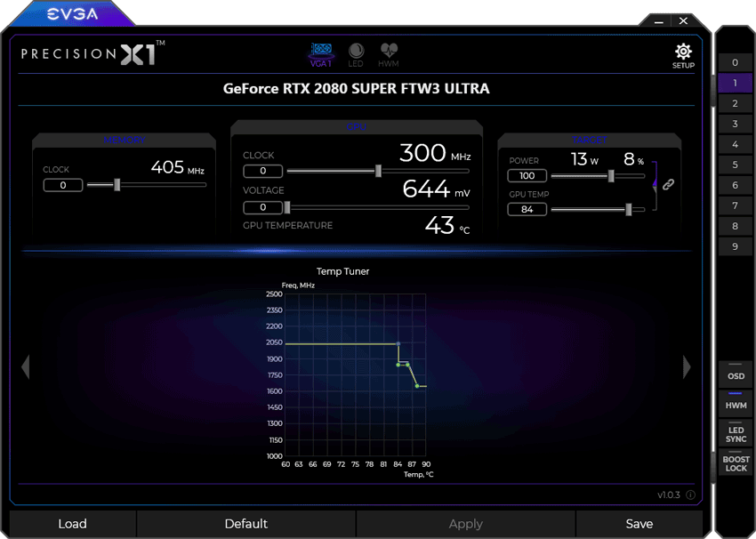Viewport: 756px width, 539px height.
Task: Open the HWM hardware monitor tab
Action: point(389,55)
